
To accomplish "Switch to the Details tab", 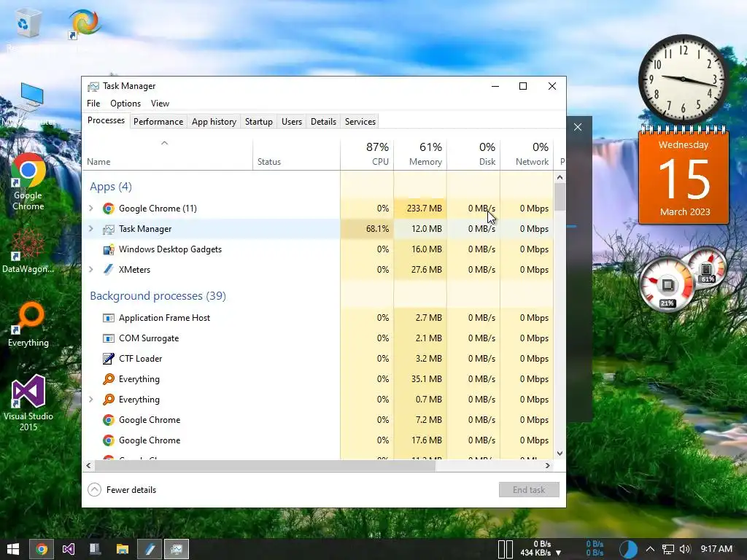I will pos(323,122).
